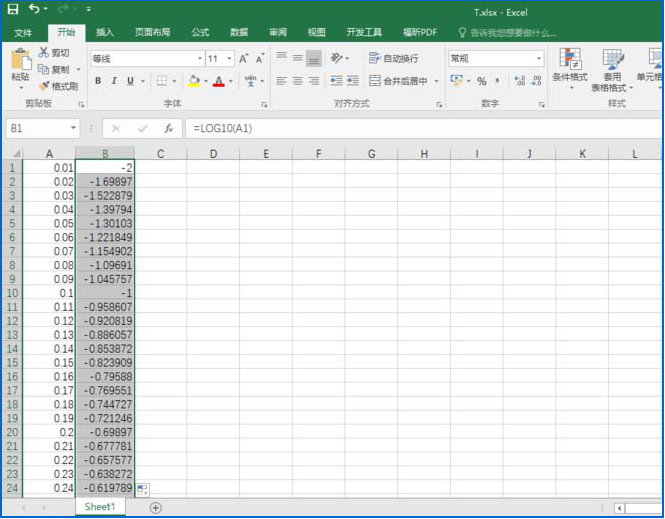Select the Format Painter (格式刷) tool
The width and height of the screenshot is (665, 519).
click(58, 86)
